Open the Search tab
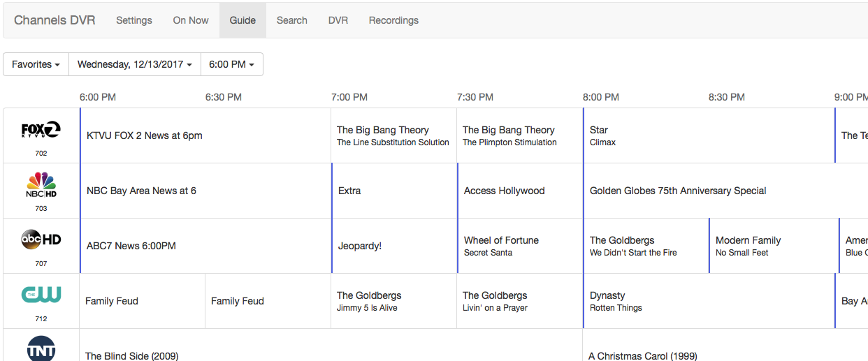 [291, 20]
